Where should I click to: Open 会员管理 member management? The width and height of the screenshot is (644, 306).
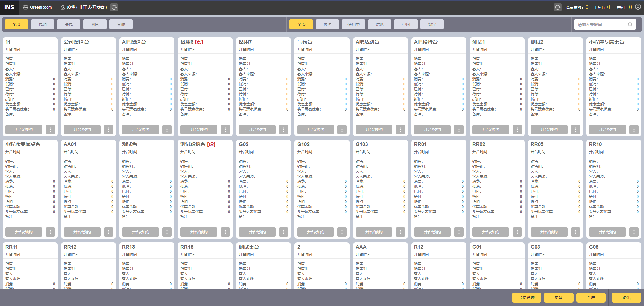pyautogui.click(x=527, y=298)
